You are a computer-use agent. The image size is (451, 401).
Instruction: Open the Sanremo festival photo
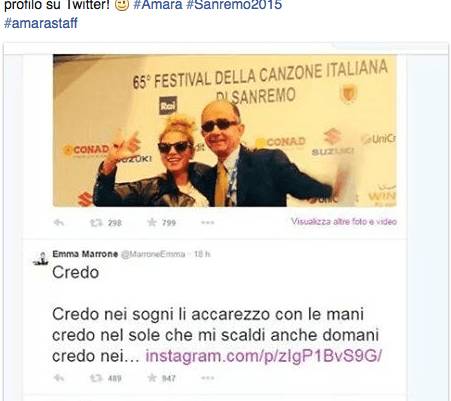pos(225,131)
